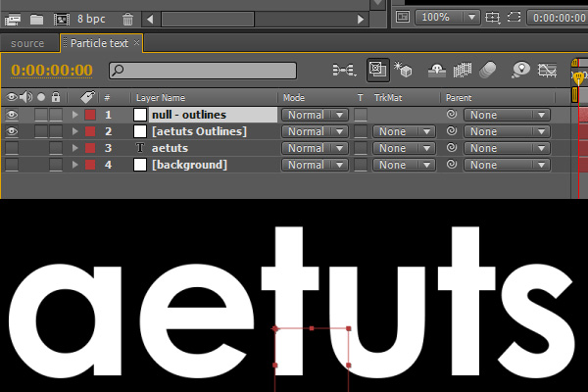588x392 pixels.
Task: Close the Particle text tab
Action: click(x=137, y=43)
